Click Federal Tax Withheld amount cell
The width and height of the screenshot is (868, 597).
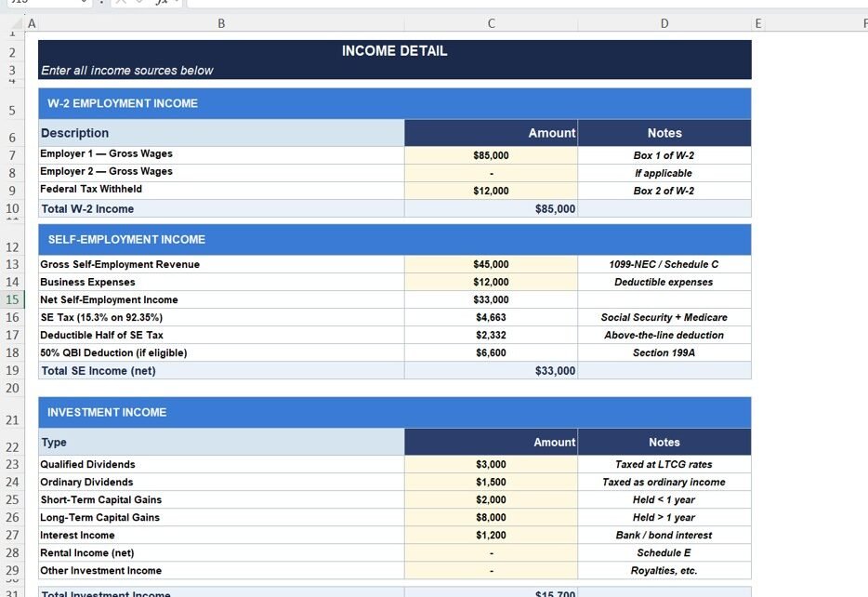491,191
